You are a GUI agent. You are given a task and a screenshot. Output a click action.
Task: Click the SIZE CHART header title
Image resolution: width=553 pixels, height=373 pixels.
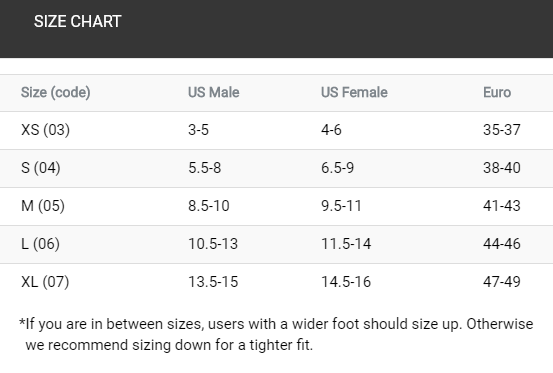click(x=78, y=22)
